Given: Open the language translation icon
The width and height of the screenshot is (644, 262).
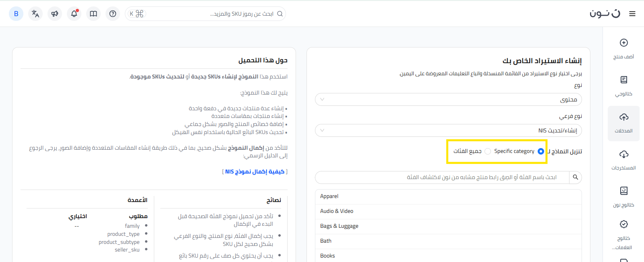Looking at the screenshot, I should tap(35, 14).
